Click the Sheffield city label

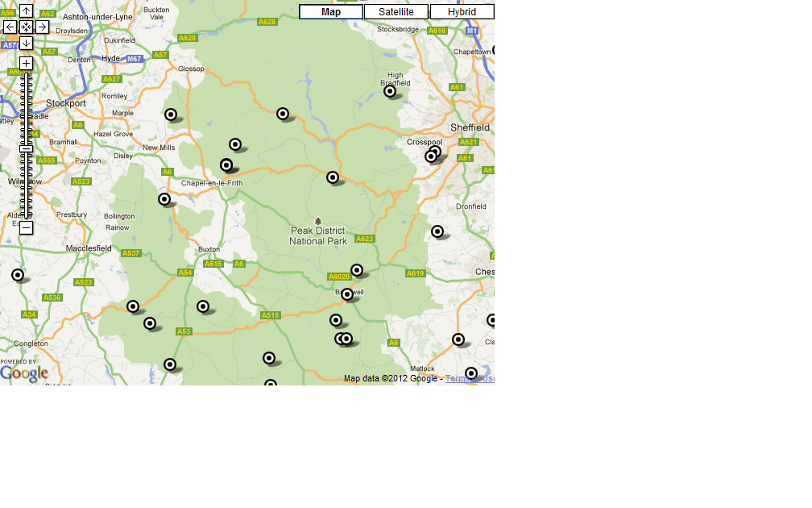(470, 127)
